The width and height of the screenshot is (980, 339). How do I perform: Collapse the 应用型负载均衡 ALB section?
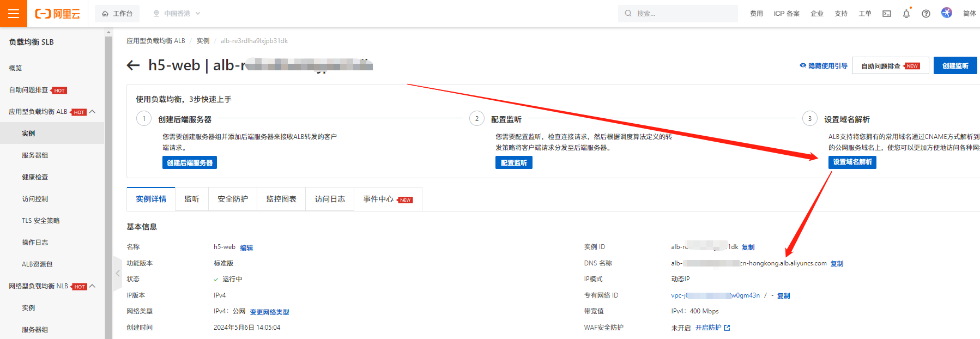[92, 112]
